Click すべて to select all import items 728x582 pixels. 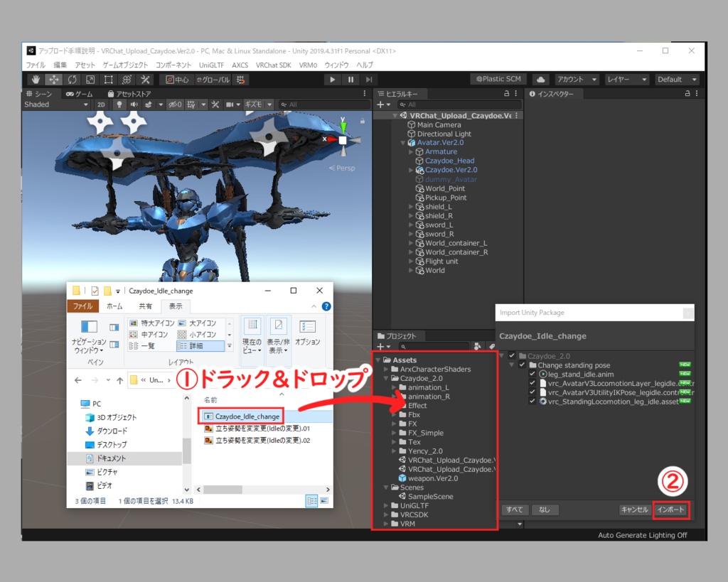coord(515,510)
